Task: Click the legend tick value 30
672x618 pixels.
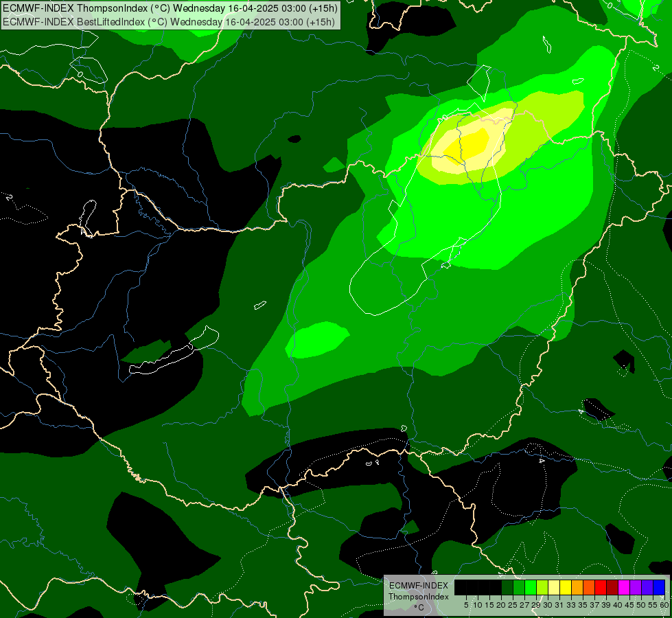Action: point(548,605)
